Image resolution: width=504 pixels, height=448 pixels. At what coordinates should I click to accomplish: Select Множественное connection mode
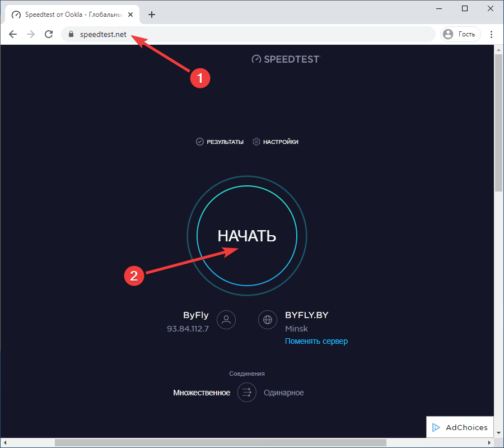click(x=202, y=393)
